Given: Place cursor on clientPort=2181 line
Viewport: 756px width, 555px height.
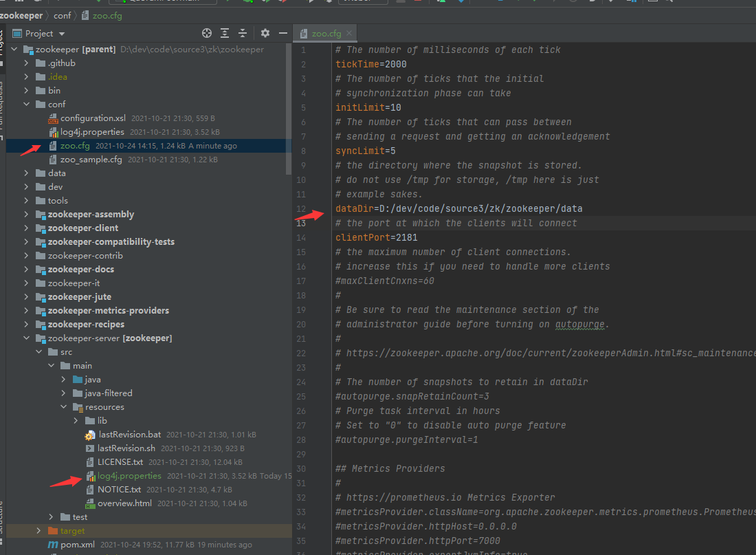Looking at the screenshot, I should (377, 237).
